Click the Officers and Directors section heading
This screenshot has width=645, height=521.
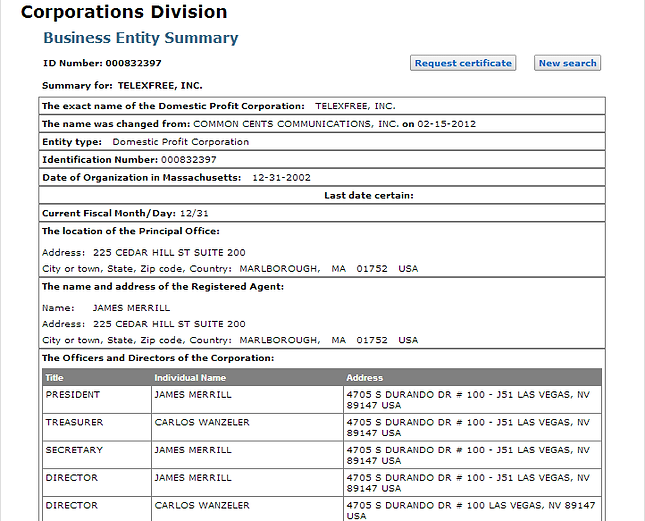158,358
